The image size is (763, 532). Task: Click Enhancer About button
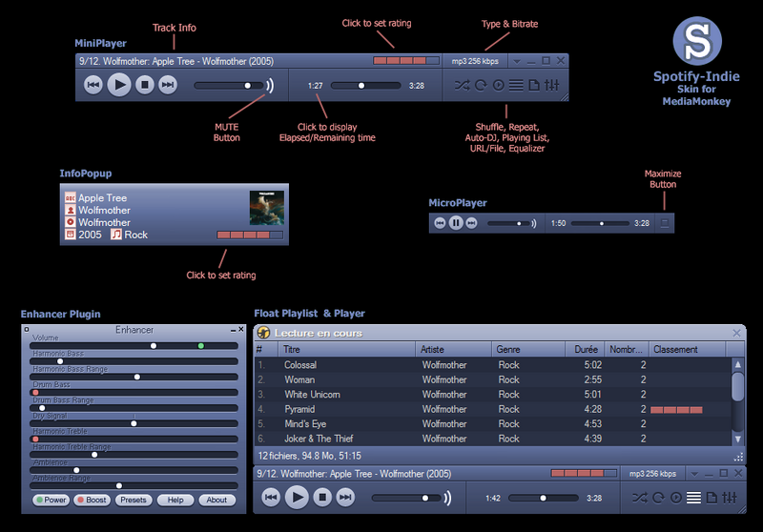point(217,500)
